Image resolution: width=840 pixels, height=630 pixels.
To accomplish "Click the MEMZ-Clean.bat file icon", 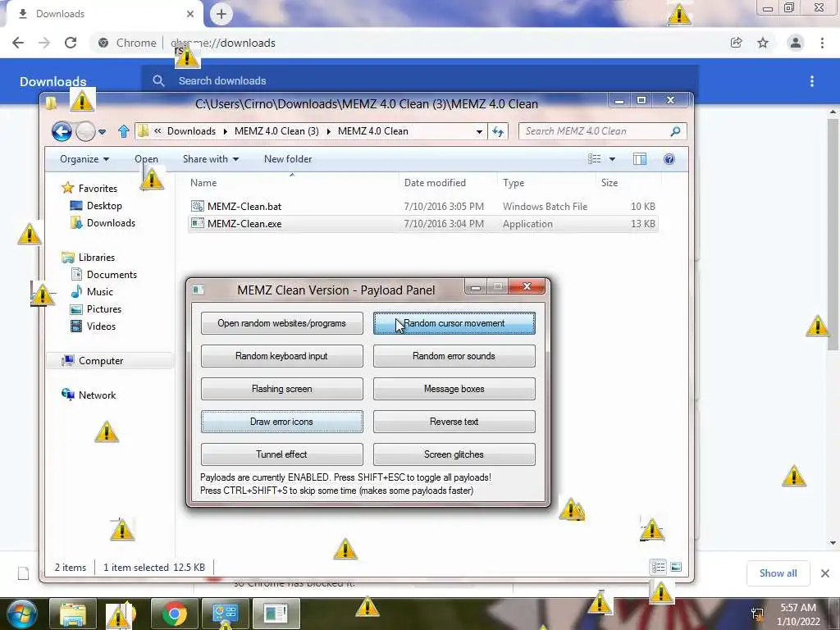I will [198, 206].
